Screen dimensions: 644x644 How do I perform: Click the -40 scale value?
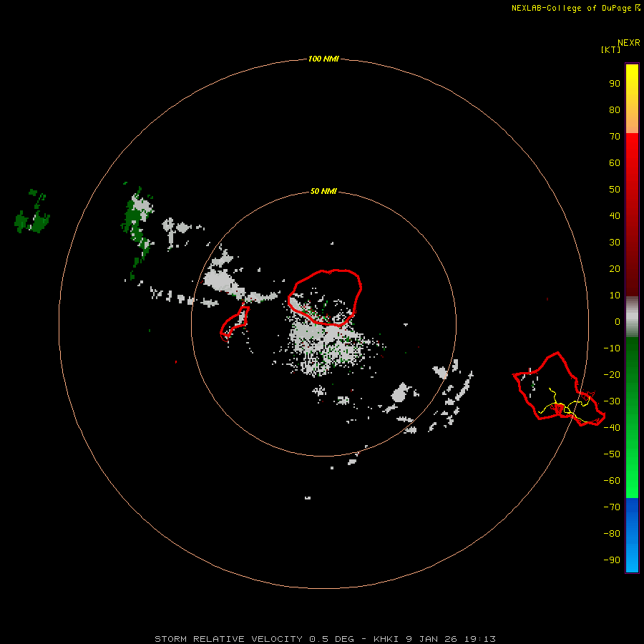tap(612, 428)
